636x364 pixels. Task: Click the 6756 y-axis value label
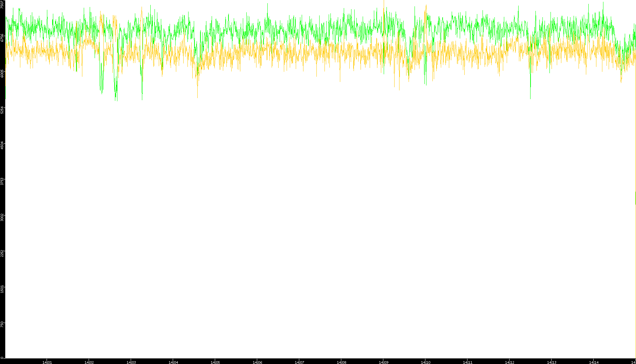point(2,38)
